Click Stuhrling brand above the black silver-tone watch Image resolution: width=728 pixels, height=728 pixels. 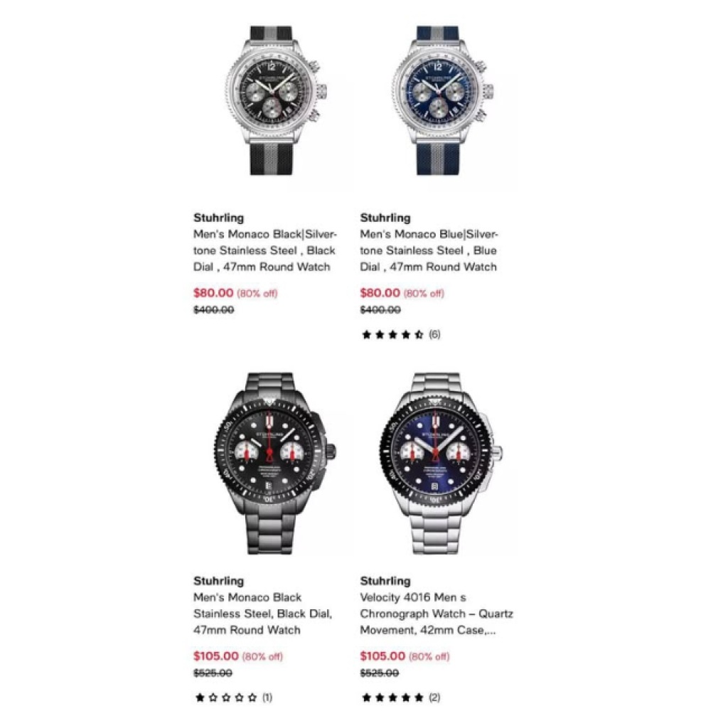coord(218,218)
